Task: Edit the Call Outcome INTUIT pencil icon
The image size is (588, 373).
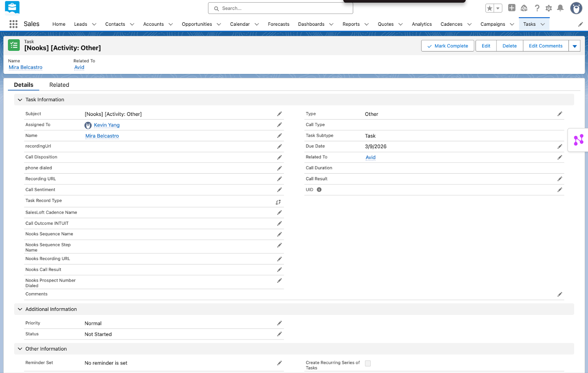Action: tap(279, 223)
